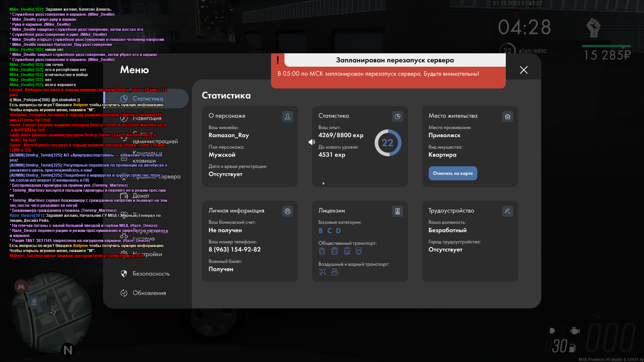
Task: Click the license category B letter
Action: 321,231
